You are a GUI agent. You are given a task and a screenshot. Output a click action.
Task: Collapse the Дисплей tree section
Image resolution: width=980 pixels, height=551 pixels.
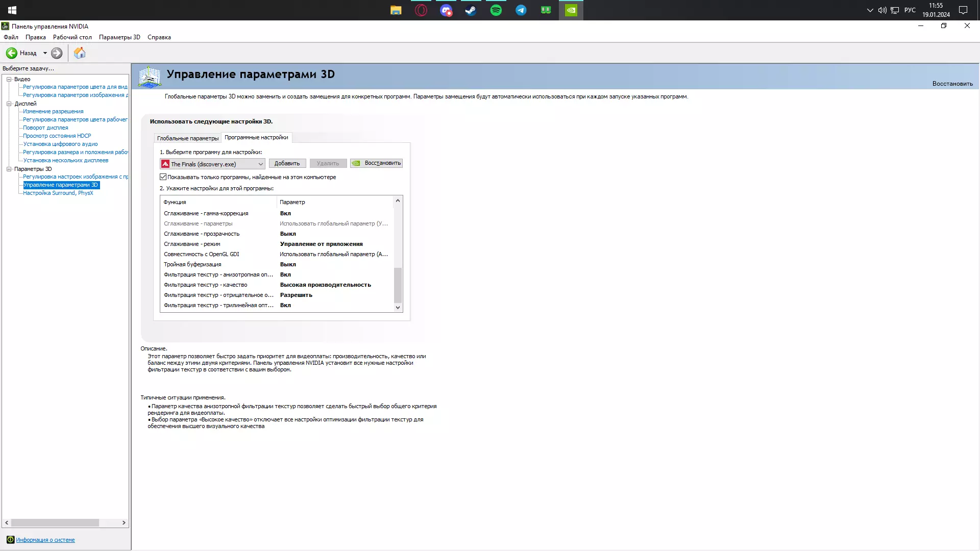point(9,104)
